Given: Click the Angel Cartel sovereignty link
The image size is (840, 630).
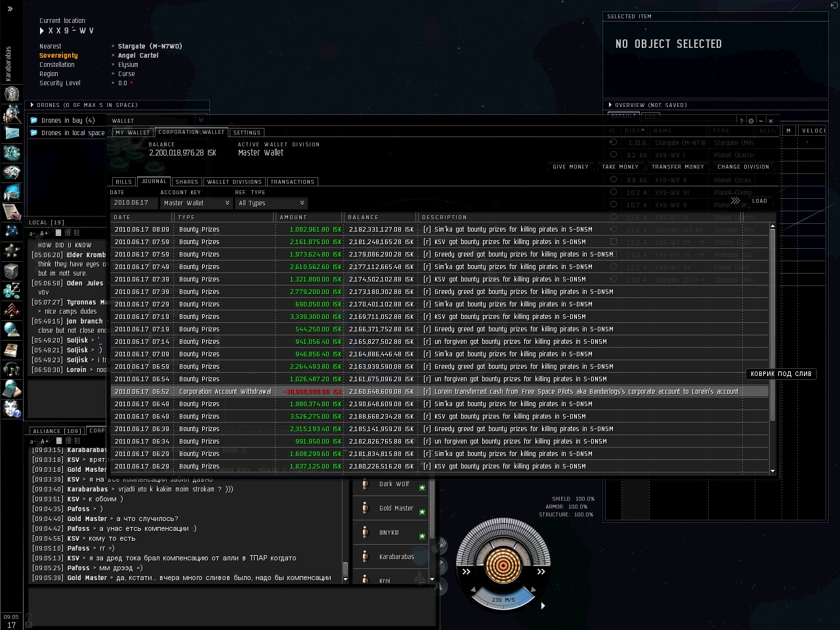Looking at the screenshot, I should 138,56.
